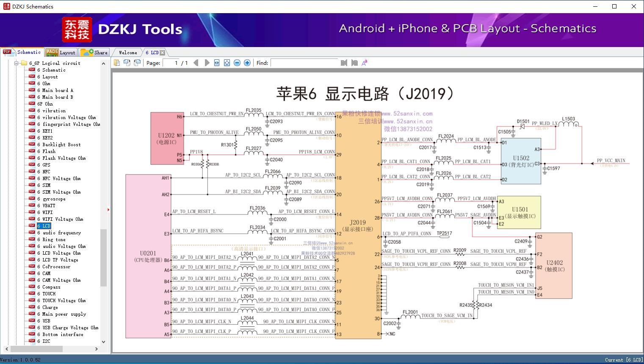The height and width of the screenshot is (364, 644).
Task: Go to previous page arrow
Action: [196, 63]
